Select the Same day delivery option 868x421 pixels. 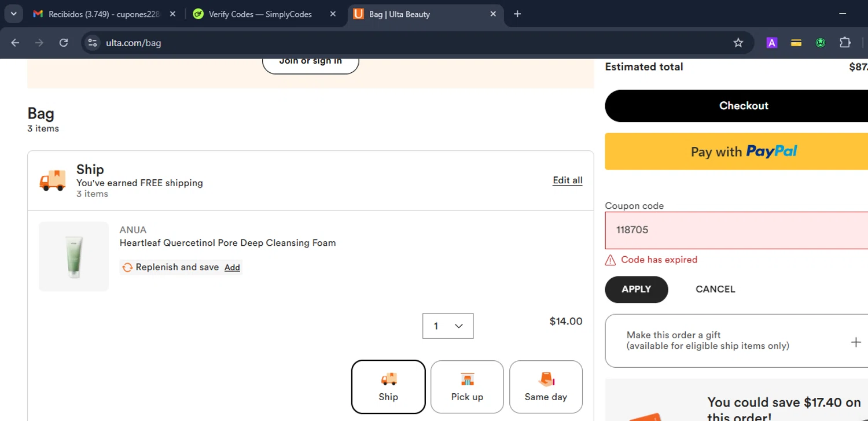point(546,387)
